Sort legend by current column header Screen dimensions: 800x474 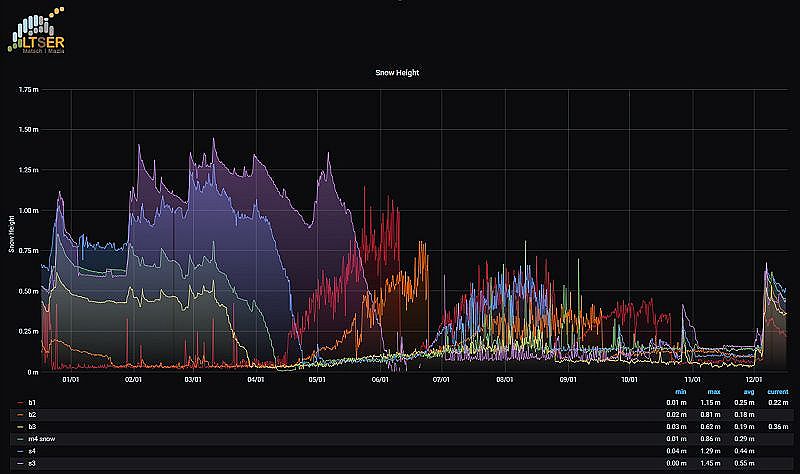point(776,391)
